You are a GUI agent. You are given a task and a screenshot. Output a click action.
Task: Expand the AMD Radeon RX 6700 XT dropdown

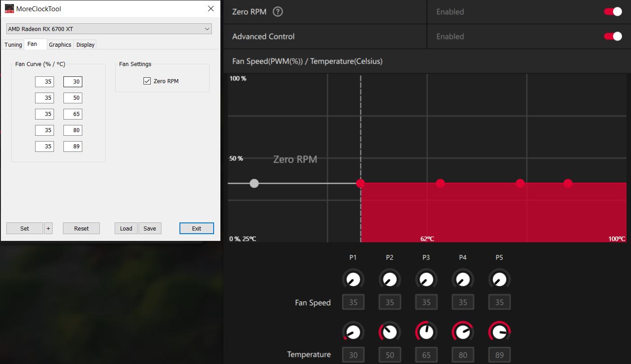[x=109, y=29]
